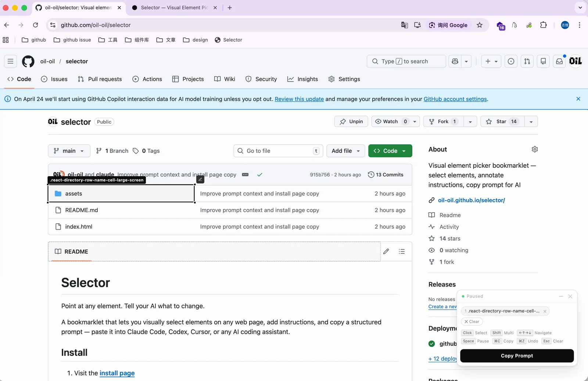The height and width of the screenshot is (381, 588).
Task: Expand the Fork options arrow
Action: click(x=470, y=122)
